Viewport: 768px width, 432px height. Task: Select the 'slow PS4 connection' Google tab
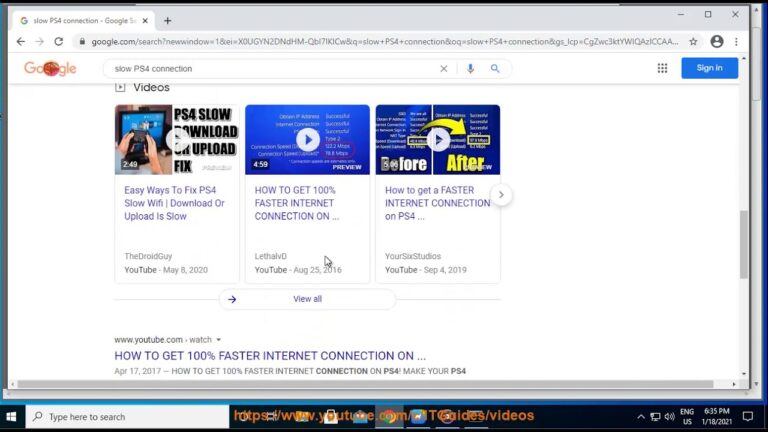83,21
